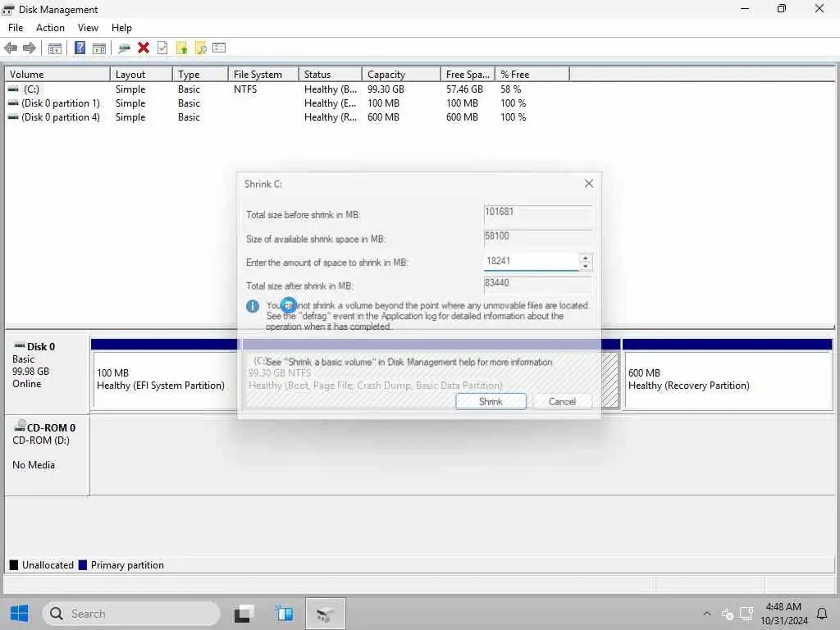
Task: Sort by Layout column header
Action: click(x=141, y=75)
